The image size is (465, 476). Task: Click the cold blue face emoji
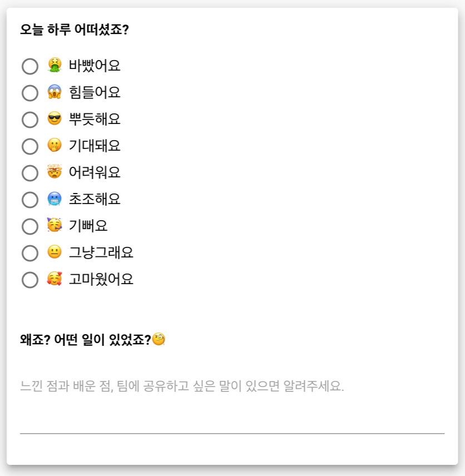coord(55,199)
